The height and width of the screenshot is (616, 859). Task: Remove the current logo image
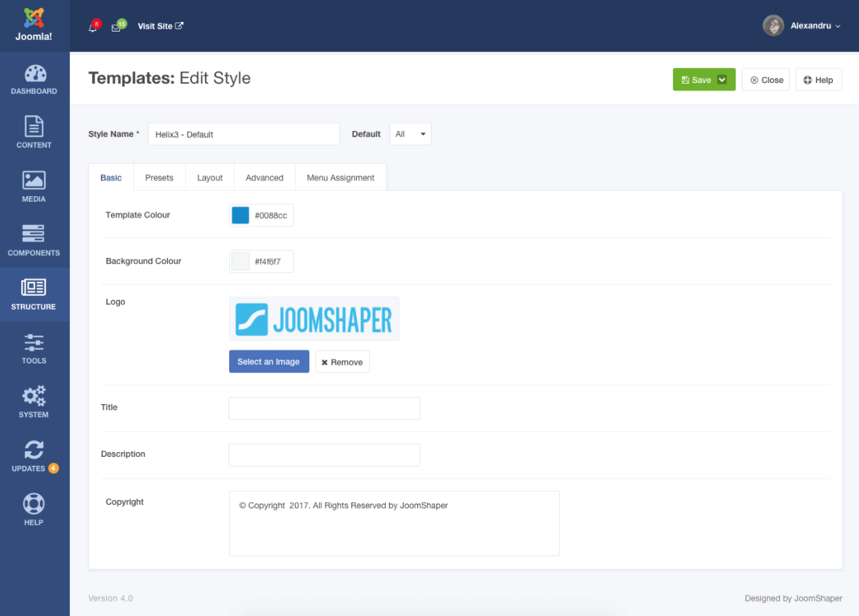point(342,362)
